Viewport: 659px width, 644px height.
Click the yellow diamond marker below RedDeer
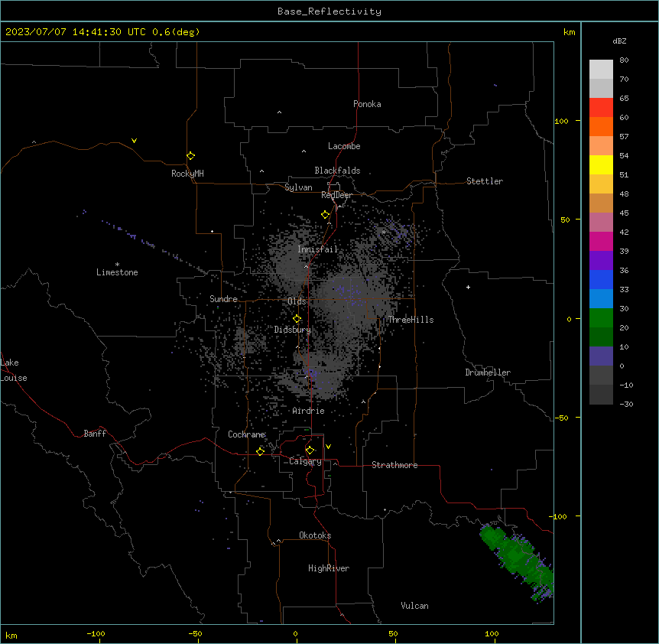[325, 215]
